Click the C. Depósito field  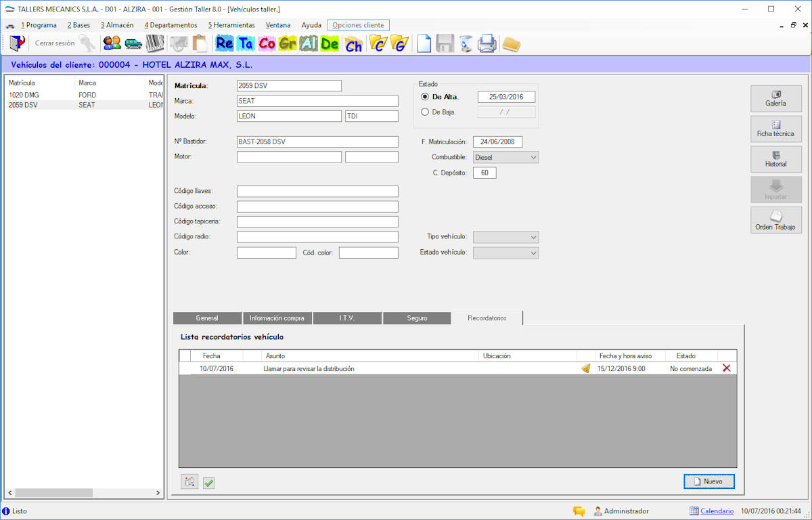click(484, 173)
